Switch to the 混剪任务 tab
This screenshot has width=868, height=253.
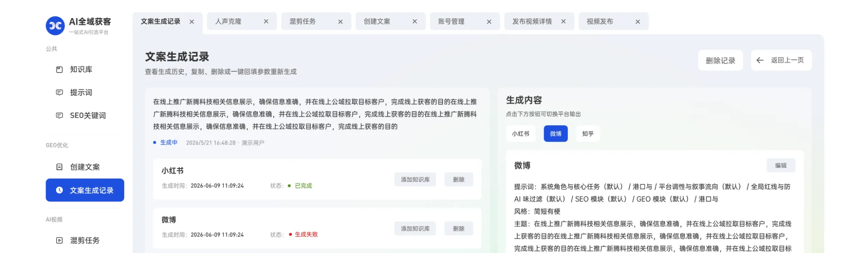point(316,22)
